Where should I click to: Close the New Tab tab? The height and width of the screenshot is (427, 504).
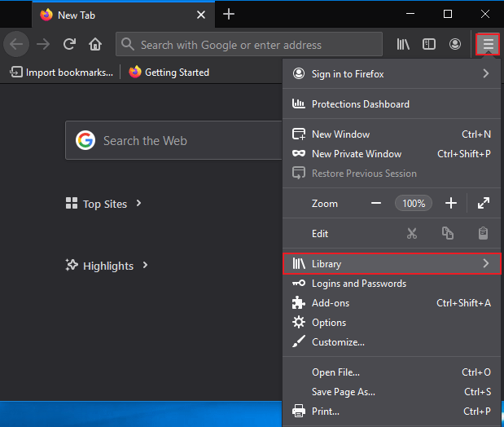tap(201, 15)
